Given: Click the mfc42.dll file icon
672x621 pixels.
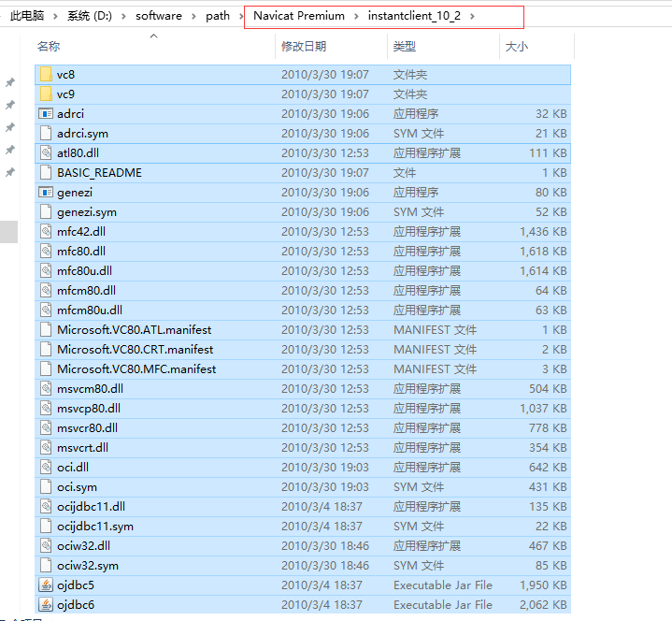Looking at the screenshot, I should click(x=46, y=232).
